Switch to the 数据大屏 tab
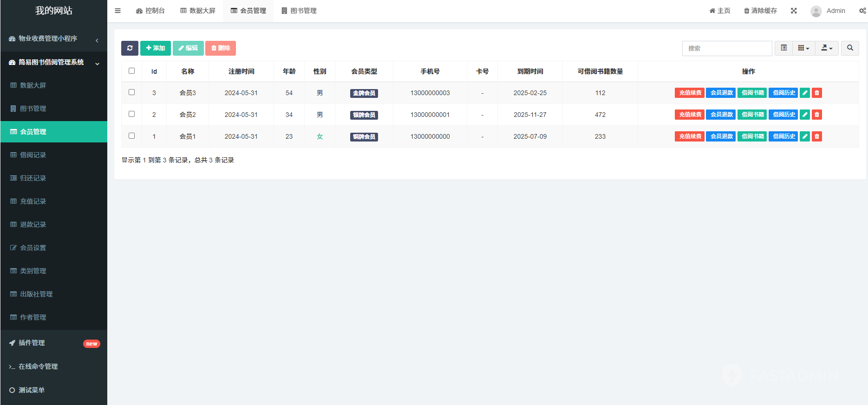 (198, 11)
